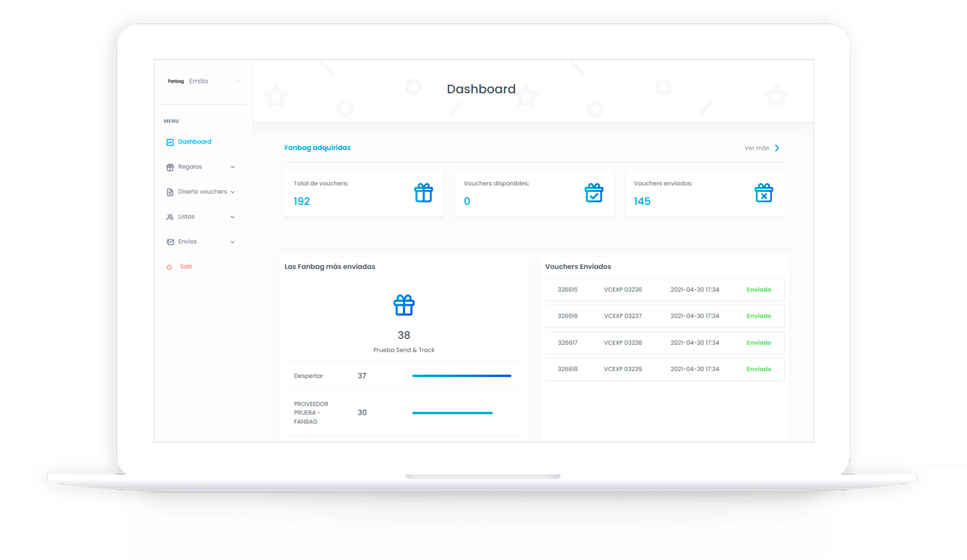Viewport: 967px width, 560px height.
Task: Click the Emilia account name
Action: pos(198,81)
